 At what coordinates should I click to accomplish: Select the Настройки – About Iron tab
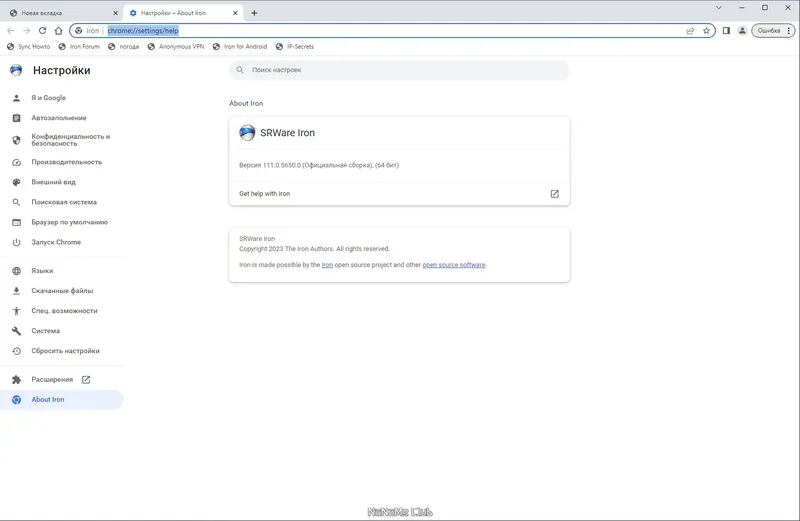pos(183,13)
